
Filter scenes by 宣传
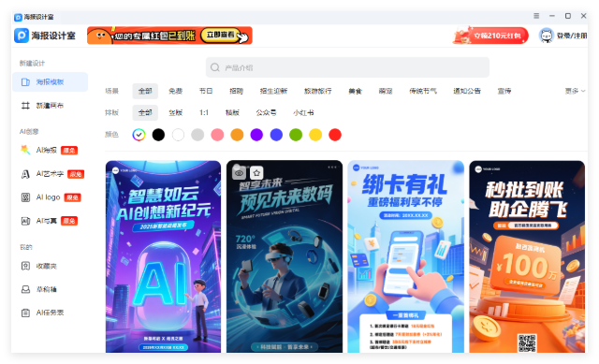tap(504, 91)
